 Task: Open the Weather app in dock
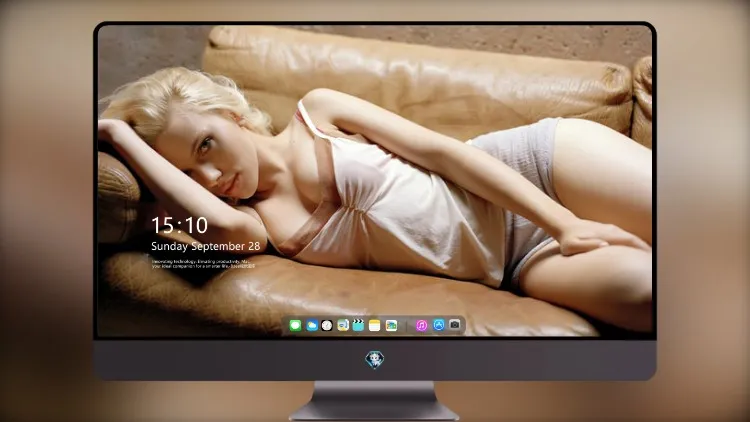click(x=311, y=326)
